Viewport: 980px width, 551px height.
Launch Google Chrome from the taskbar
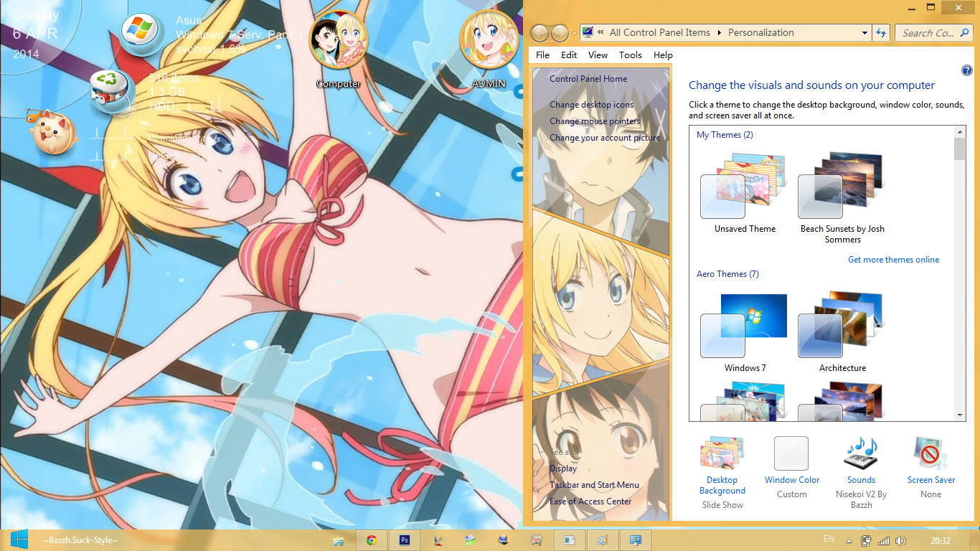(371, 540)
